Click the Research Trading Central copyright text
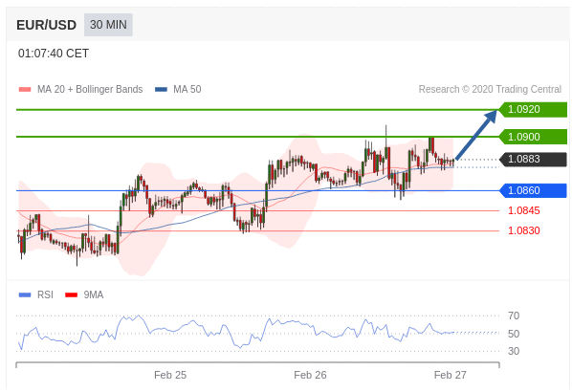Image resolution: width=572 pixels, height=392 pixels. (x=490, y=89)
